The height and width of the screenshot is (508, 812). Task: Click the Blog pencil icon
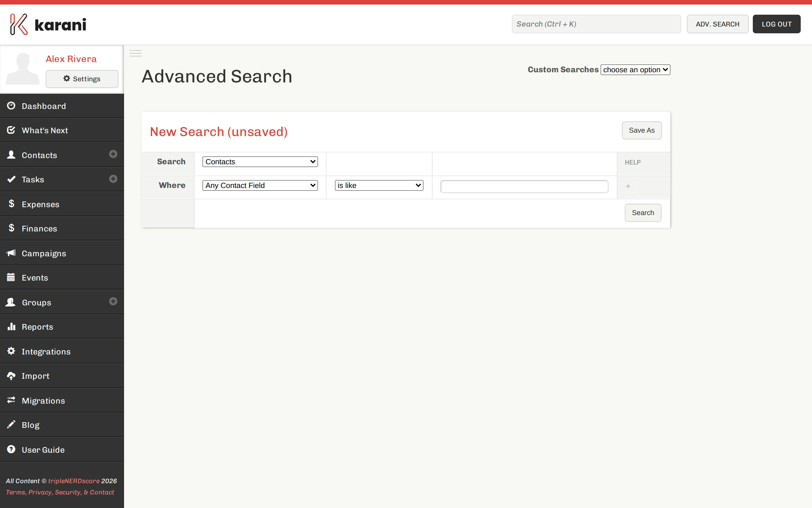[x=11, y=424]
